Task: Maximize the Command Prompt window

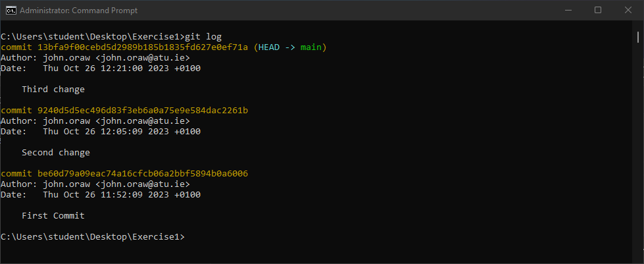Action: tap(598, 10)
